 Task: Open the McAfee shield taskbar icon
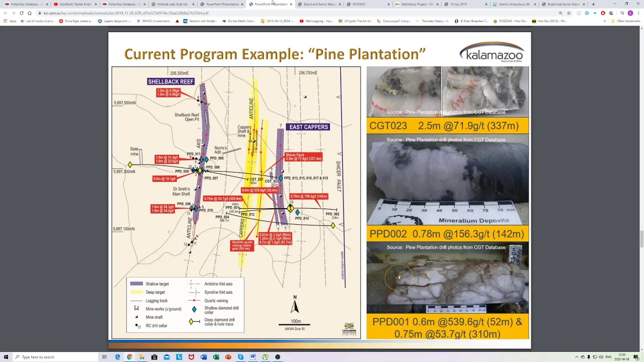(191, 357)
